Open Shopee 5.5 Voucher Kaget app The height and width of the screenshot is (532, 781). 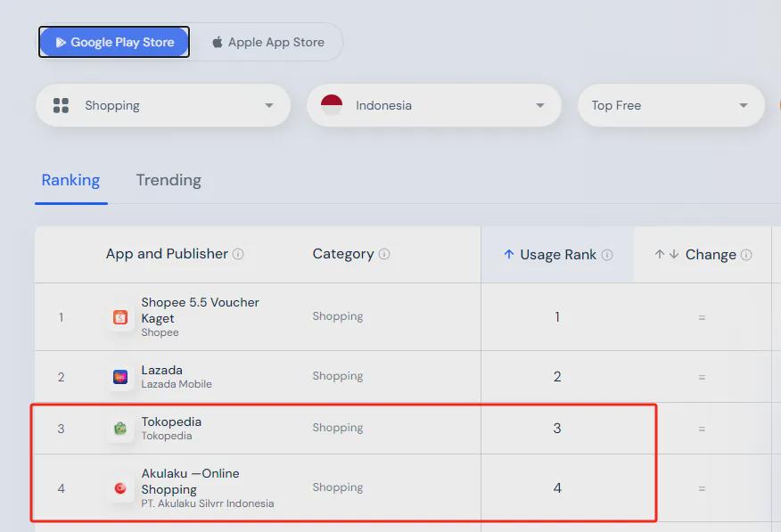pos(200,310)
